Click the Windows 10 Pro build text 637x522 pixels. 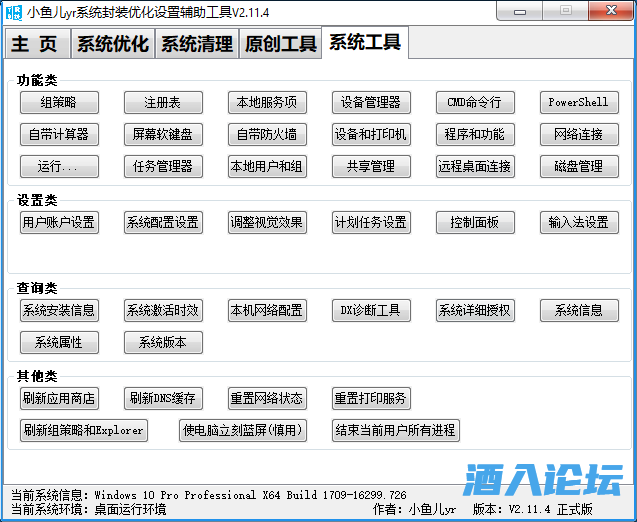point(250,495)
